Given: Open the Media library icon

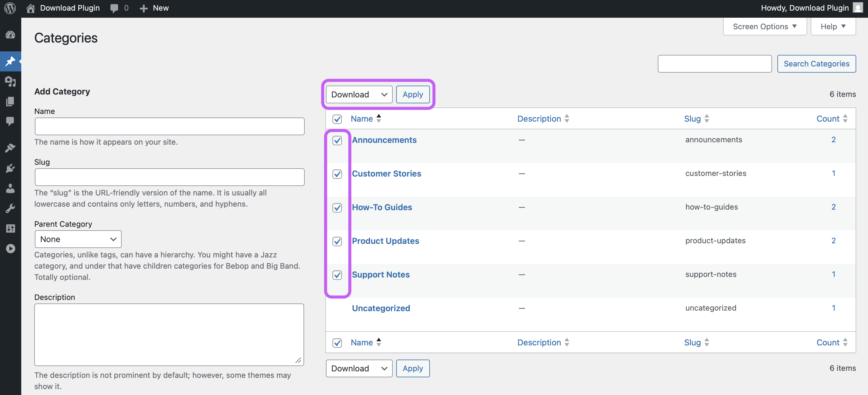Looking at the screenshot, I should tap(11, 81).
